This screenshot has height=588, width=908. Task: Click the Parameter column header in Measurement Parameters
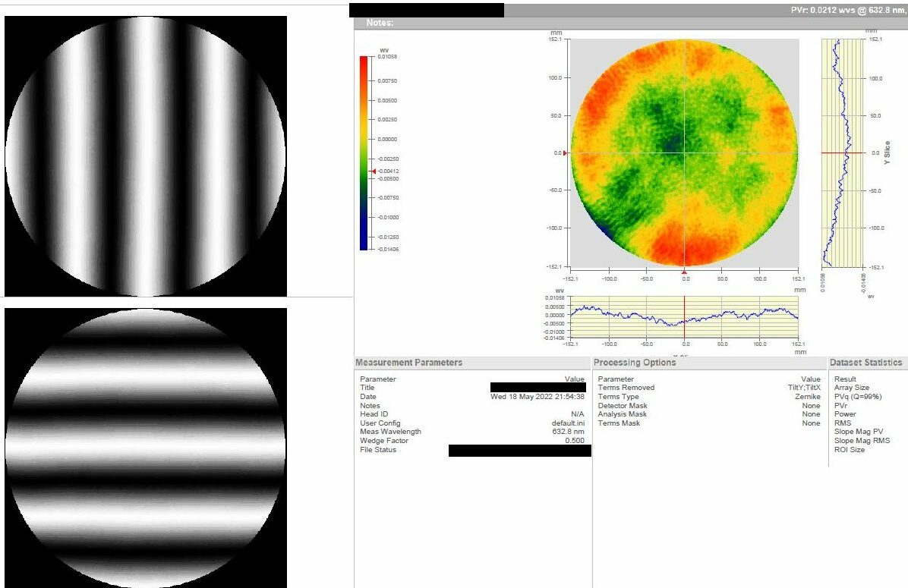[x=377, y=379]
